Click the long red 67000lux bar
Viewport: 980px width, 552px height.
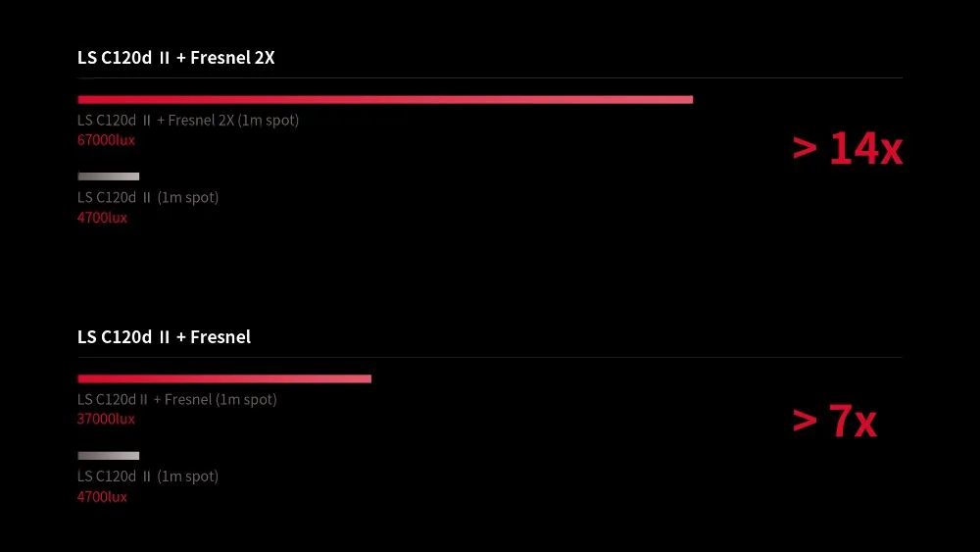tap(385, 99)
